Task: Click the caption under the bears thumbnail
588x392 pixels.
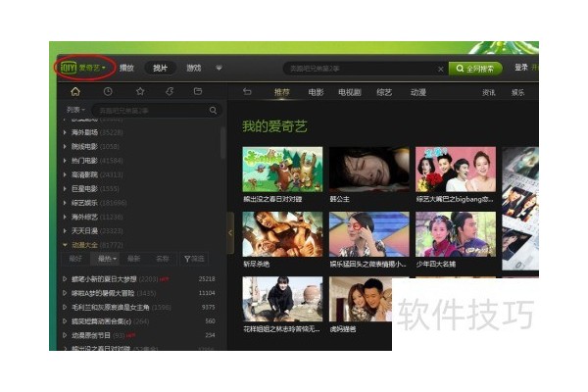Action: [272, 199]
